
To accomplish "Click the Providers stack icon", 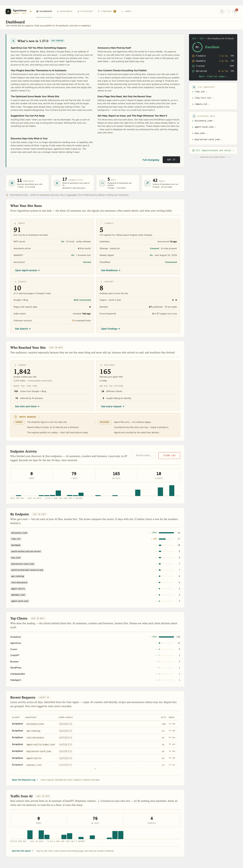I will click(x=12, y=183).
